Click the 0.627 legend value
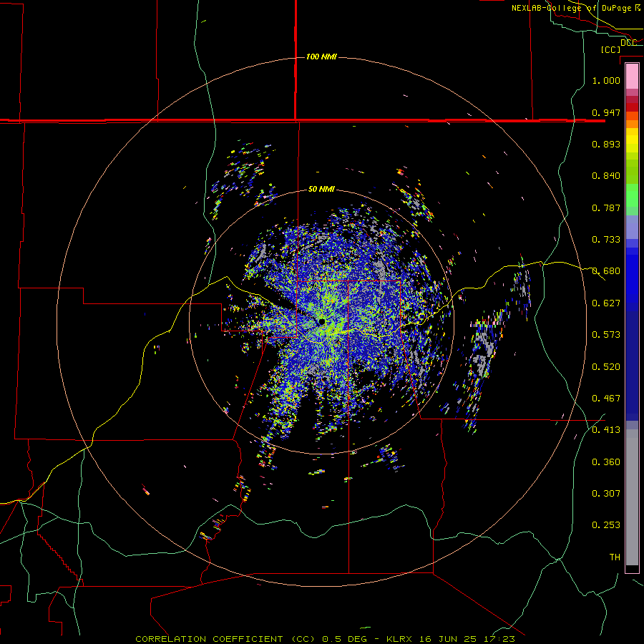 (606, 303)
